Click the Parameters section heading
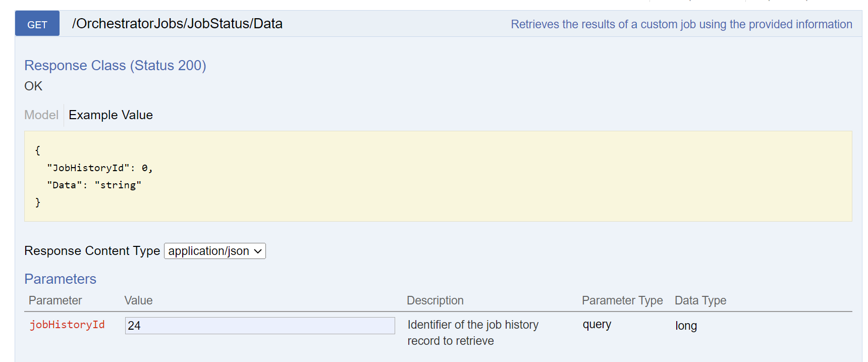868x362 pixels. pos(60,279)
